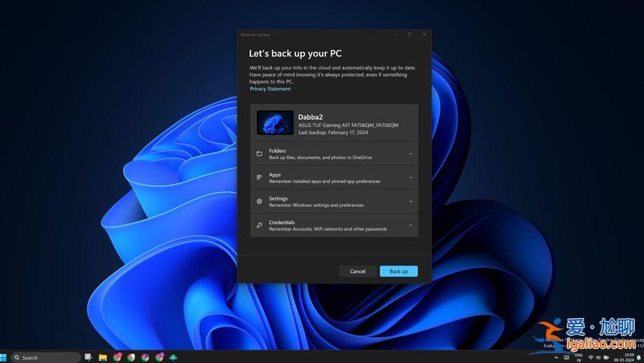Screen dimensions: 644x363
Task: Open the Privacy Statement link
Action: (269, 89)
